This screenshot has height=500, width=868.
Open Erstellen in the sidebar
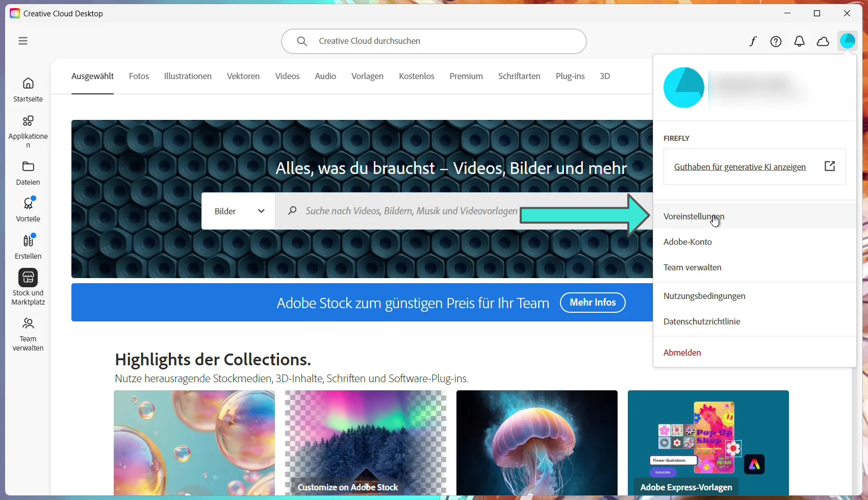[x=28, y=247]
